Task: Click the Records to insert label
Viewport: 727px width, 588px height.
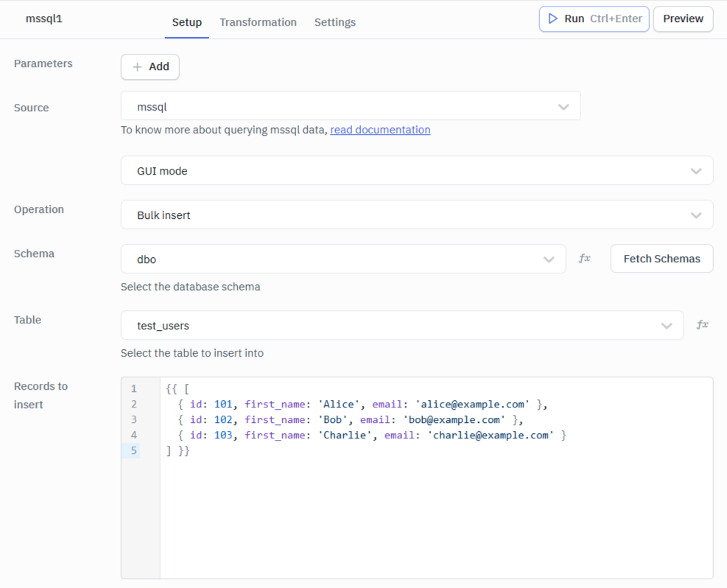Action: (41, 396)
